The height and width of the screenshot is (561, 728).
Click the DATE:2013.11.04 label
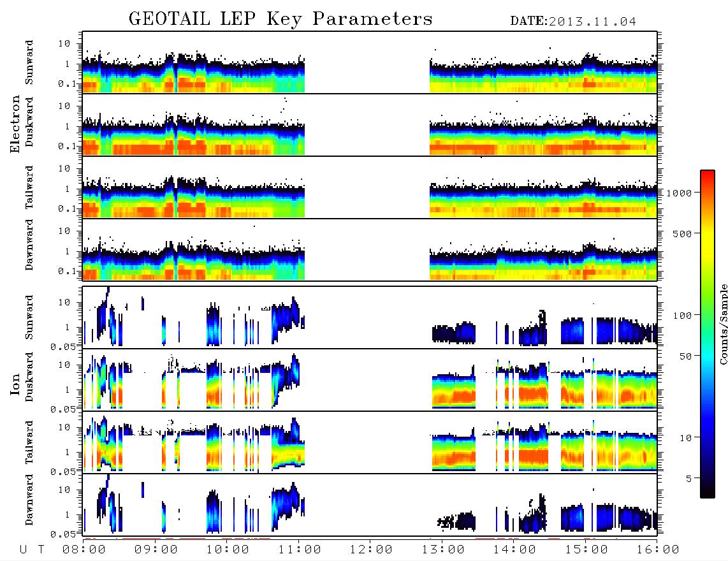point(573,22)
